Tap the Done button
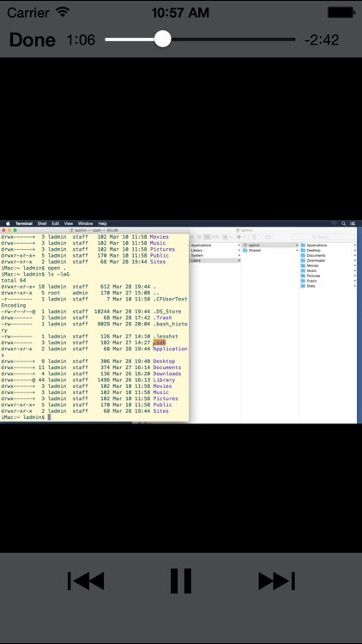Screen dimensions: 362x644 pos(32,39)
